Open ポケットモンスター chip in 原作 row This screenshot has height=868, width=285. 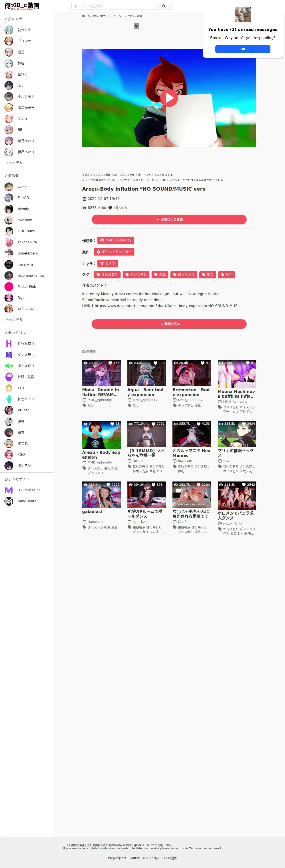pos(114,252)
